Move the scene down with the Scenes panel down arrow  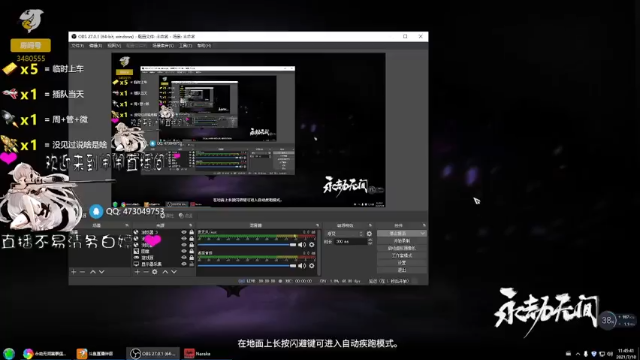102,272
